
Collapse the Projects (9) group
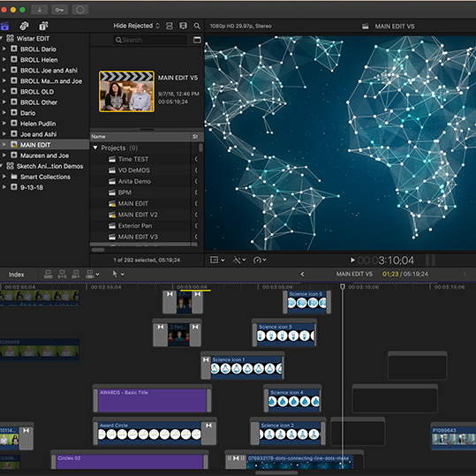coord(95,147)
